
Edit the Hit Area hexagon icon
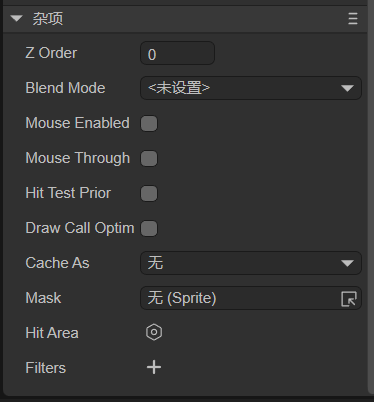pos(154,332)
